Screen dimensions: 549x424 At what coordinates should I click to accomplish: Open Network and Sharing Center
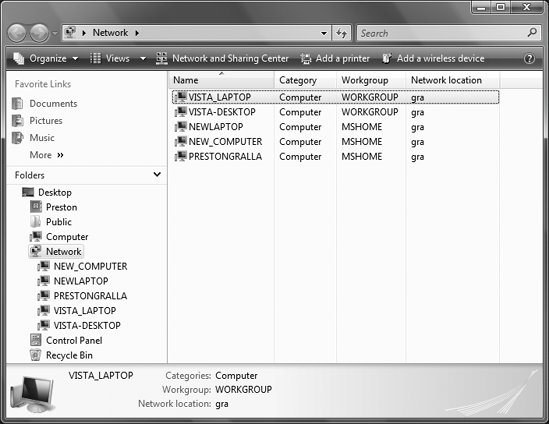coord(222,58)
